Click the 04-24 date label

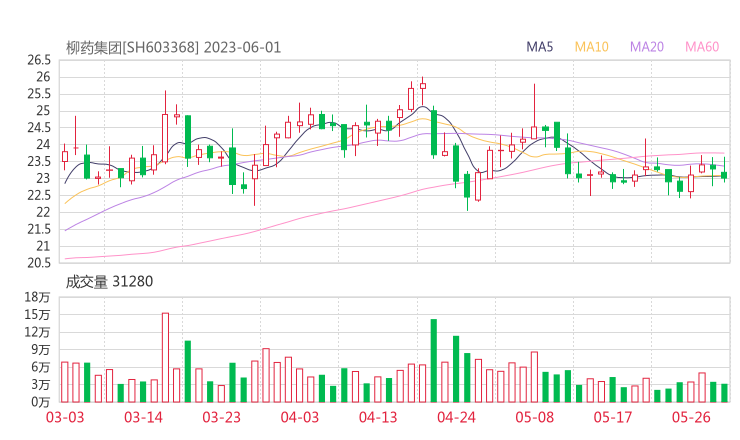[x=456, y=417]
